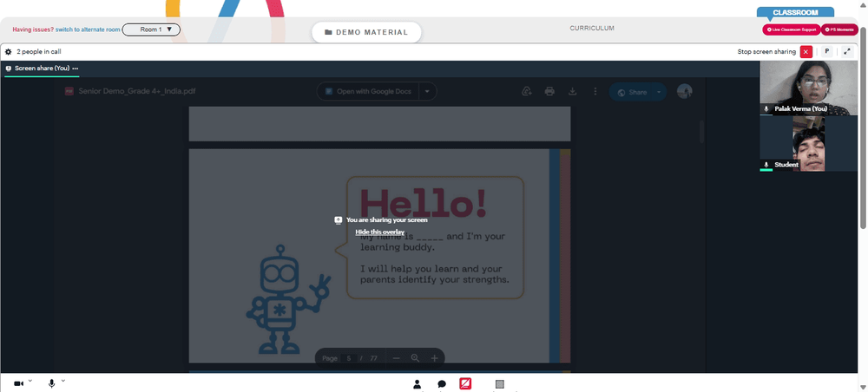Expand the camera options chevron

(x=30, y=381)
